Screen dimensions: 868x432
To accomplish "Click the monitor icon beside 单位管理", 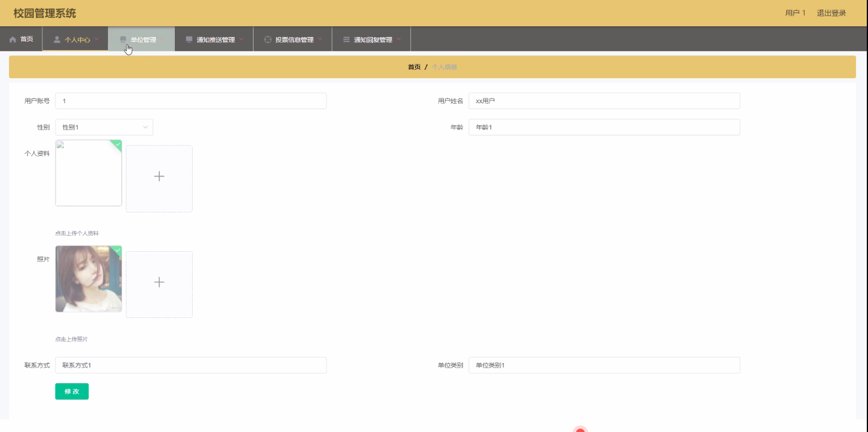I will coord(123,39).
